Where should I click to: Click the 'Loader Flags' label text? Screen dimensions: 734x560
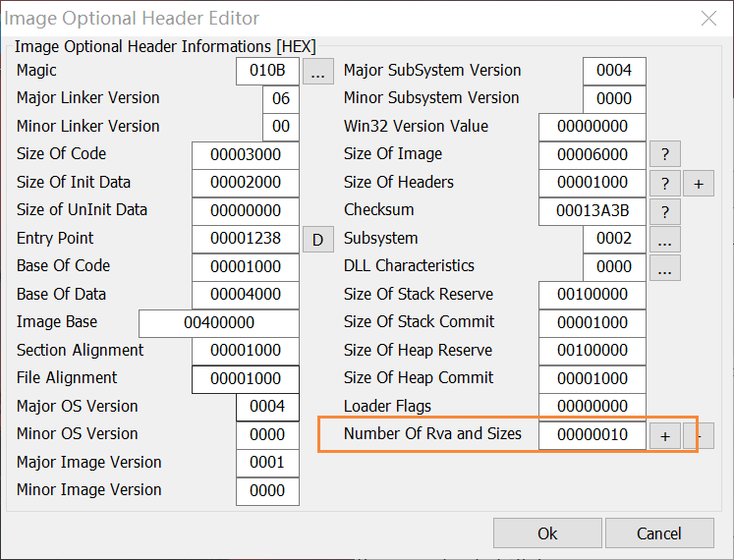[387, 406]
